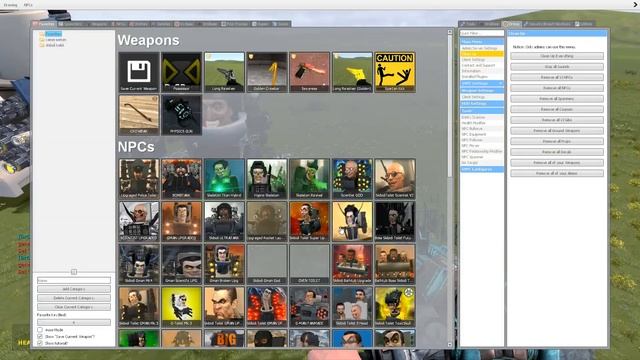Click the small collapse handle above name field
Viewport: 640px width, 360px height.
point(74,272)
